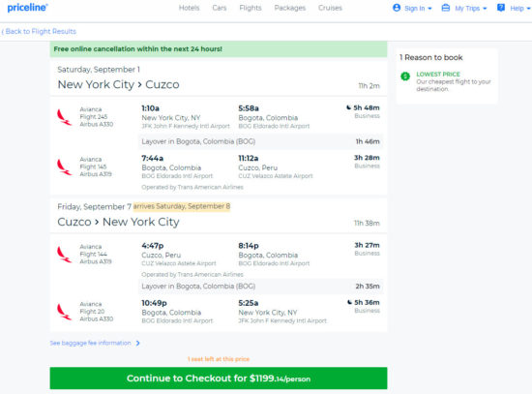Open the Hotels tab
The width and height of the screenshot is (532, 394).
click(x=189, y=8)
